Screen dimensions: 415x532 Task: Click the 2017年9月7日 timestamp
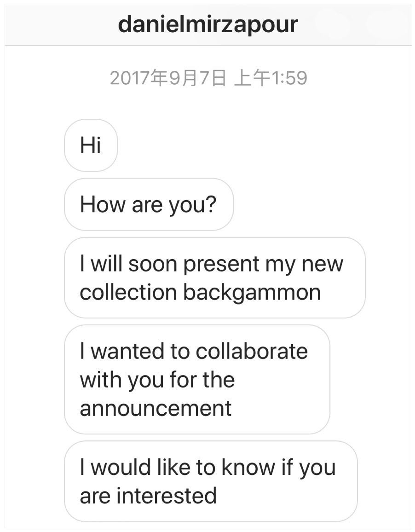[x=168, y=78]
